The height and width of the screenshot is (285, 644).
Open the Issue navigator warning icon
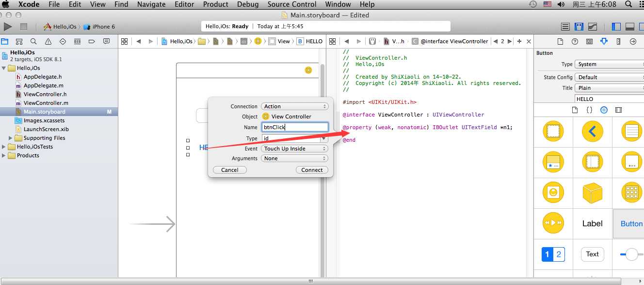coord(48,42)
